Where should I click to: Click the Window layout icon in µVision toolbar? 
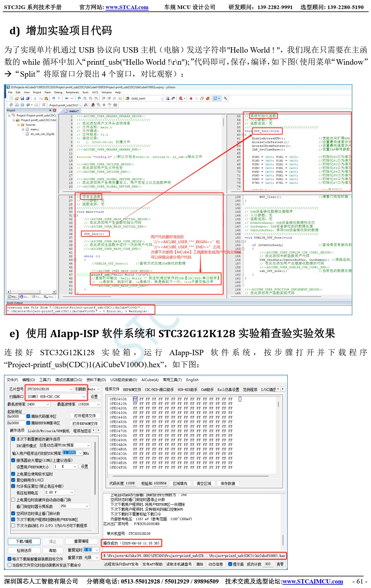click(x=215, y=98)
